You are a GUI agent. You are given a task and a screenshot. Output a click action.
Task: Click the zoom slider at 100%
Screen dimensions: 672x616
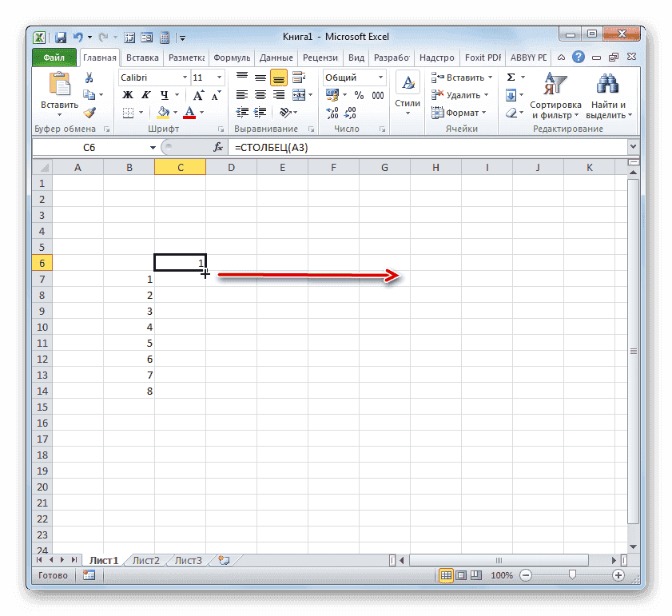click(571, 574)
